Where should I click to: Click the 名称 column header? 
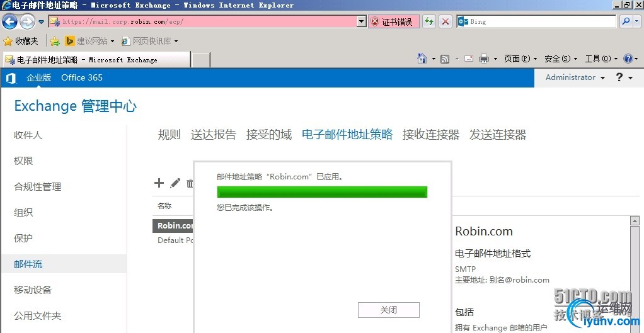[164, 206]
